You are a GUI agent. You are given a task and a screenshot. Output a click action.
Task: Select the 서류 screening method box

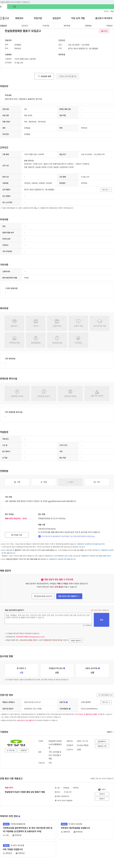(x=17, y=482)
